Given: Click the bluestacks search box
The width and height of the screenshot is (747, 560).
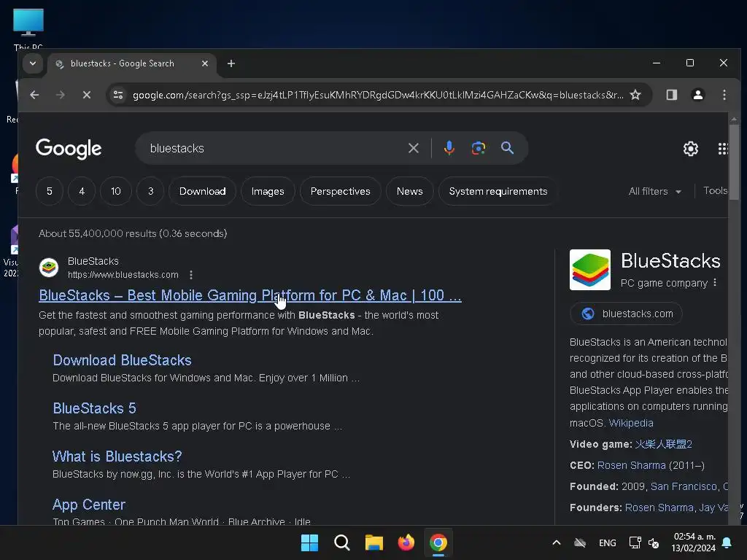Looking at the screenshot, I should click(x=271, y=148).
